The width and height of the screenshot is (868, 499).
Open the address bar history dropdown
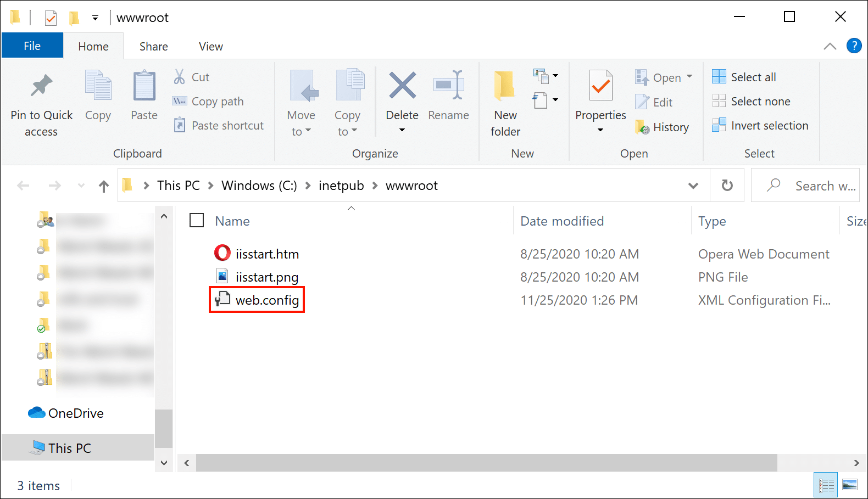[693, 186]
